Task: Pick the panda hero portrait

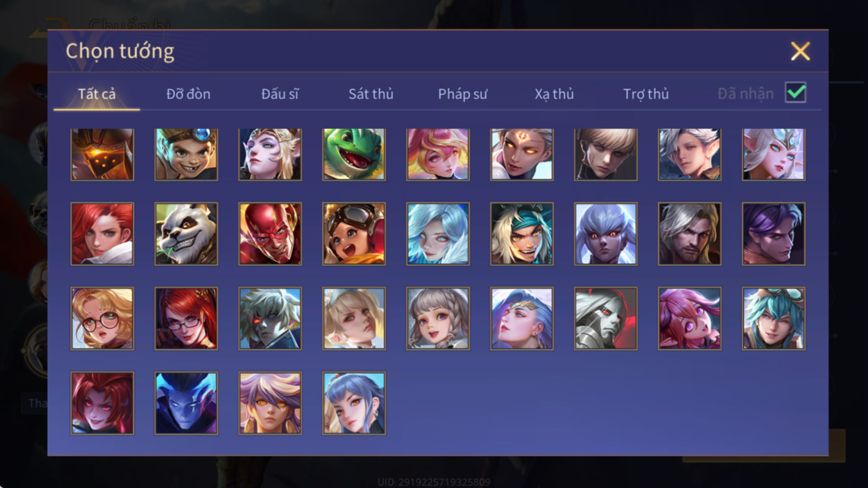Action: point(186,234)
